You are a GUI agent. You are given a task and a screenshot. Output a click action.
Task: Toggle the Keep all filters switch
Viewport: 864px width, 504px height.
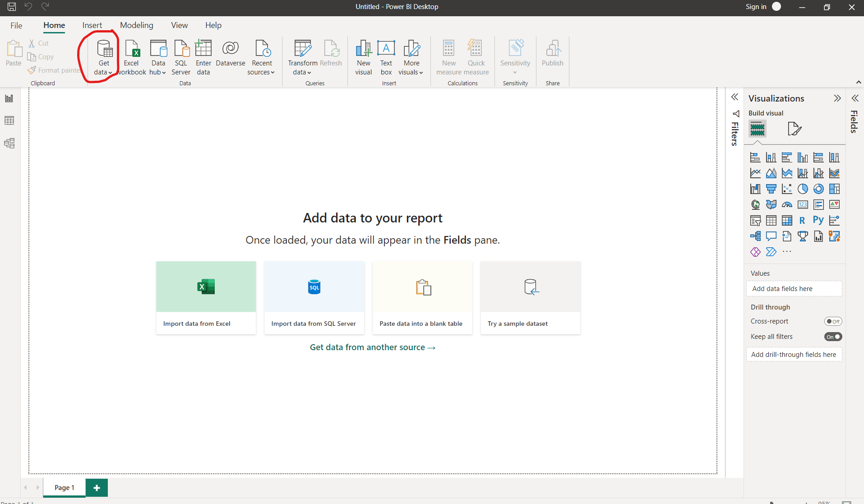tap(833, 337)
